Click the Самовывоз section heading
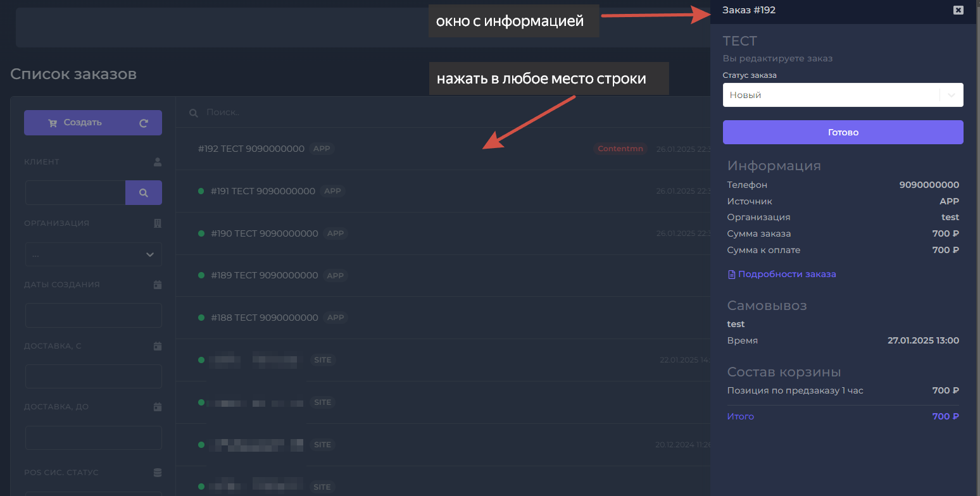Screen dimensions: 980x496 [767, 306]
